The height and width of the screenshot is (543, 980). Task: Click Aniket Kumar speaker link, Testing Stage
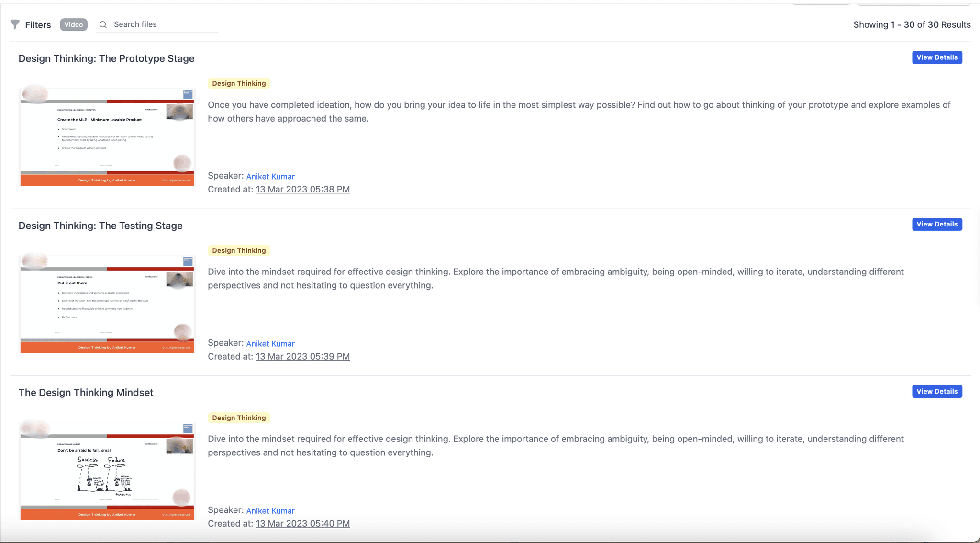tap(270, 344)
